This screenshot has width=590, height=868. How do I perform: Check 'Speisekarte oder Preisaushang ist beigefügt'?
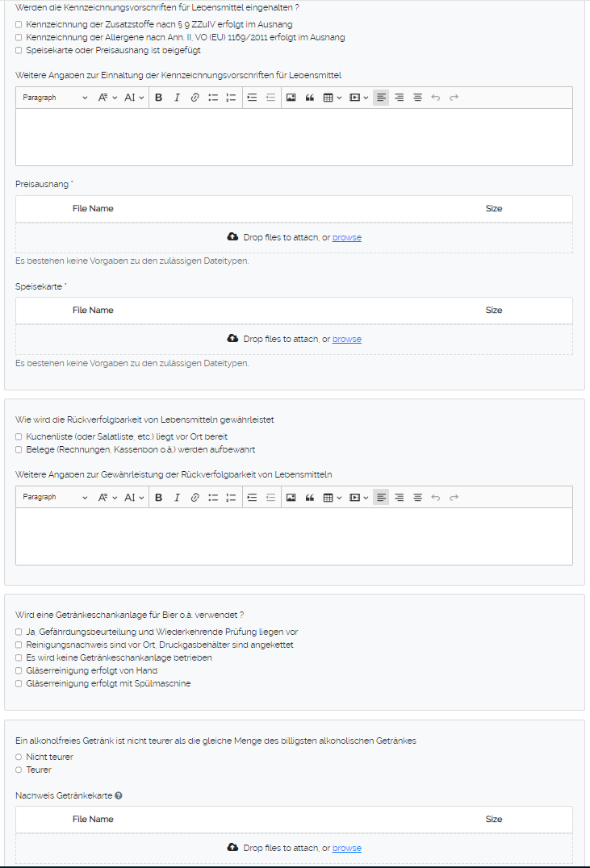18,49
